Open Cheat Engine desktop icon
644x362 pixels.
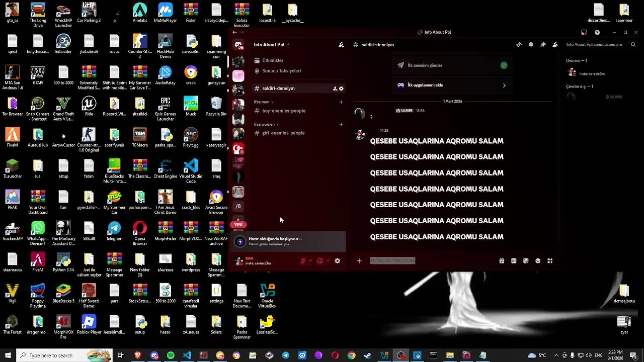pyautogui.click(x=166, y=169)
